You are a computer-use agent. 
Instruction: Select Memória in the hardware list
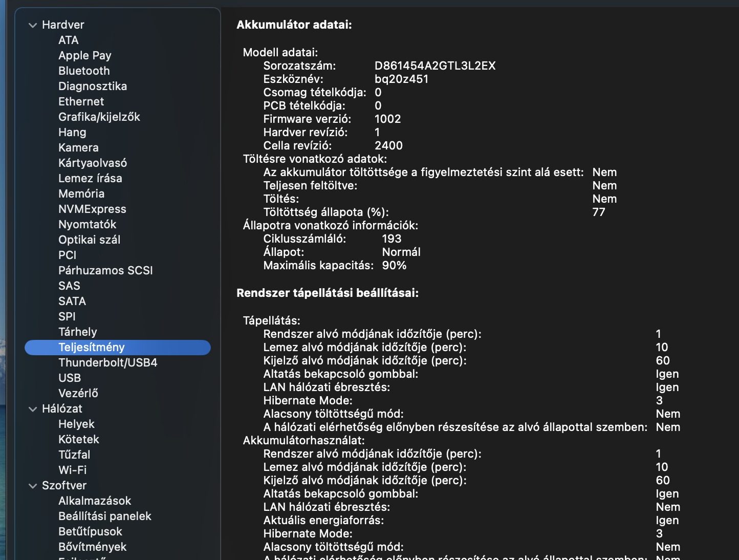click(81, 193)
